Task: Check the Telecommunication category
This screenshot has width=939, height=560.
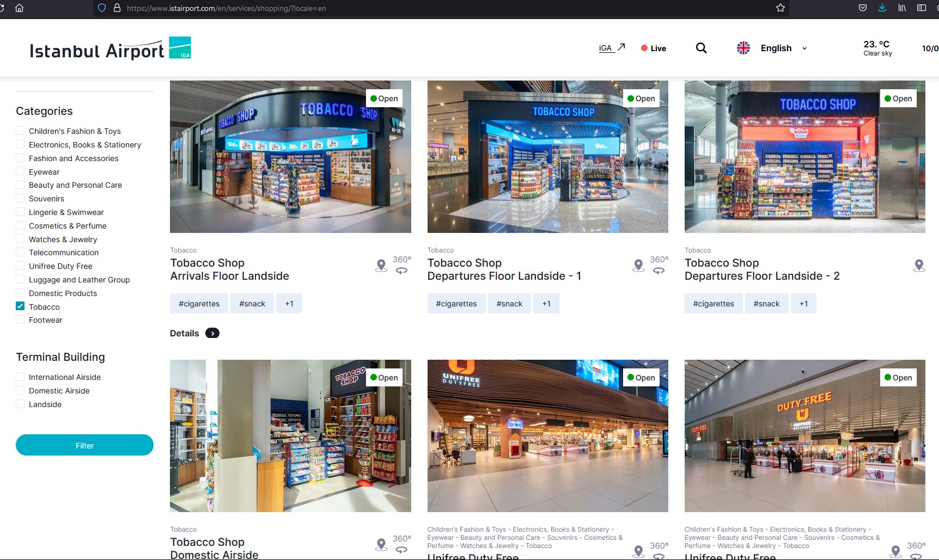Action: [x=20, y=252]
